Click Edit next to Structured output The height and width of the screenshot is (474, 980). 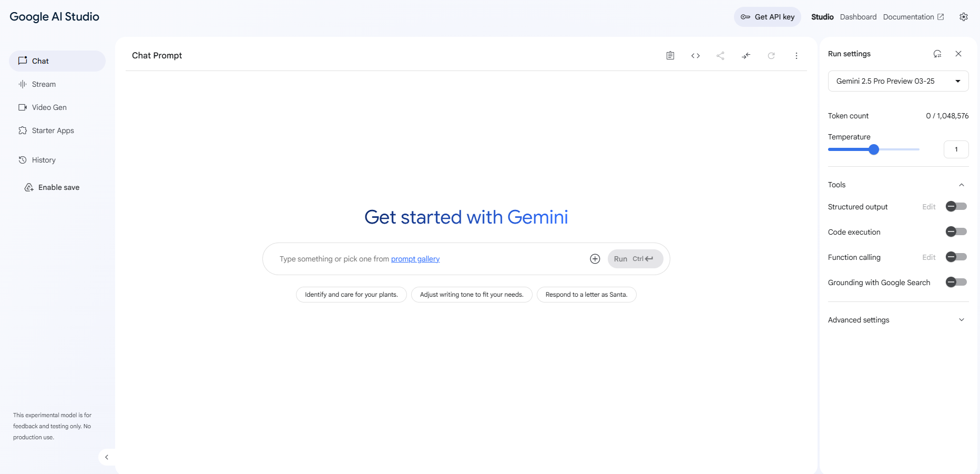tap(929, 207)
